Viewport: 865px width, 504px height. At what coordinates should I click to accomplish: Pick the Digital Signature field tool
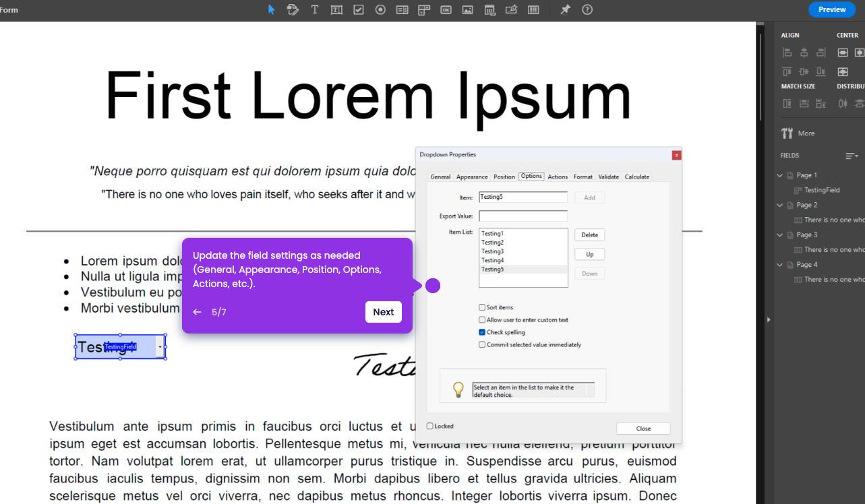pos(511,9)
